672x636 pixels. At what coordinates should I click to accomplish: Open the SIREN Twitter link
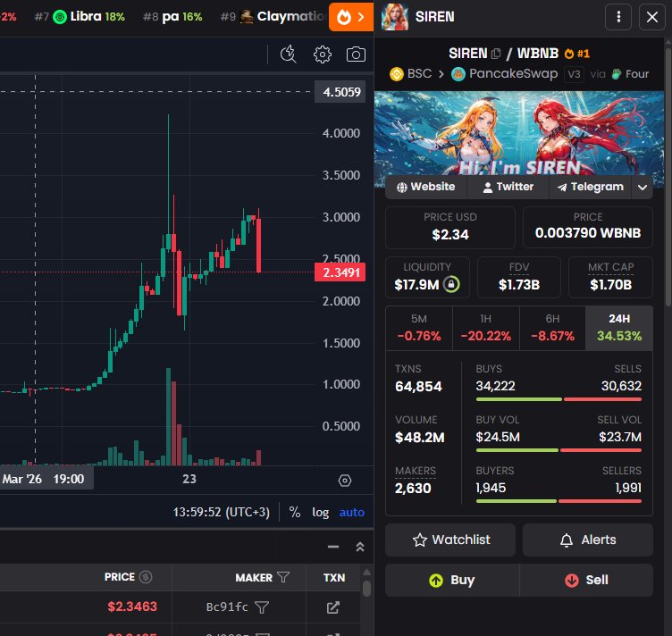508,188
